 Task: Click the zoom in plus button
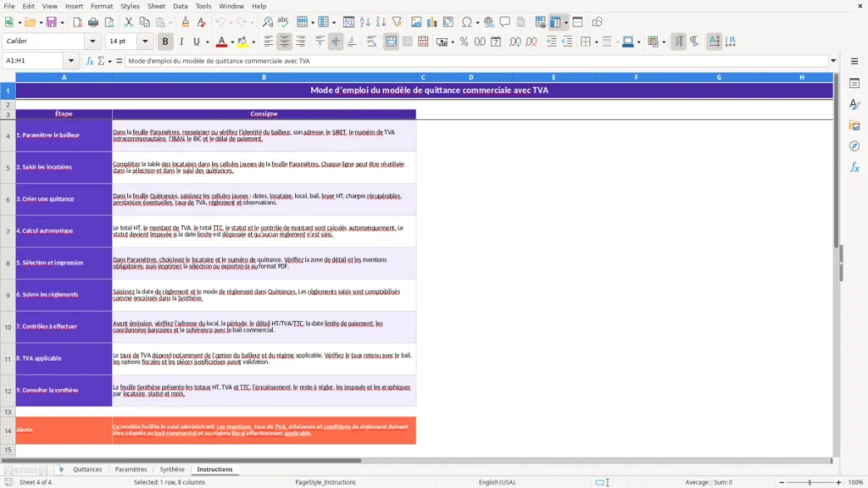pos(838,482)
